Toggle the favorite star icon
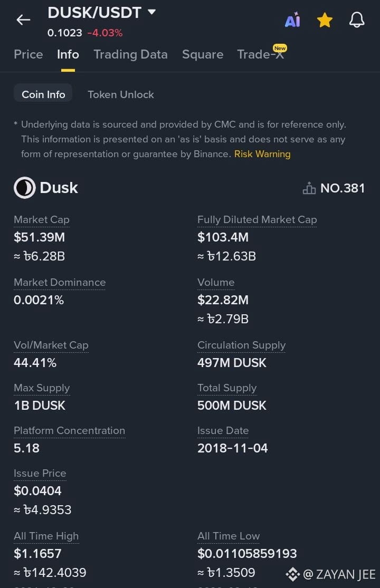This screenshot has height=588, width=380. 325,20
